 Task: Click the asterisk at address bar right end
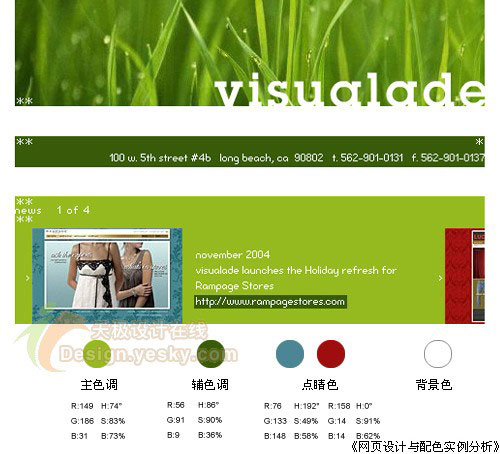(479, 142)
